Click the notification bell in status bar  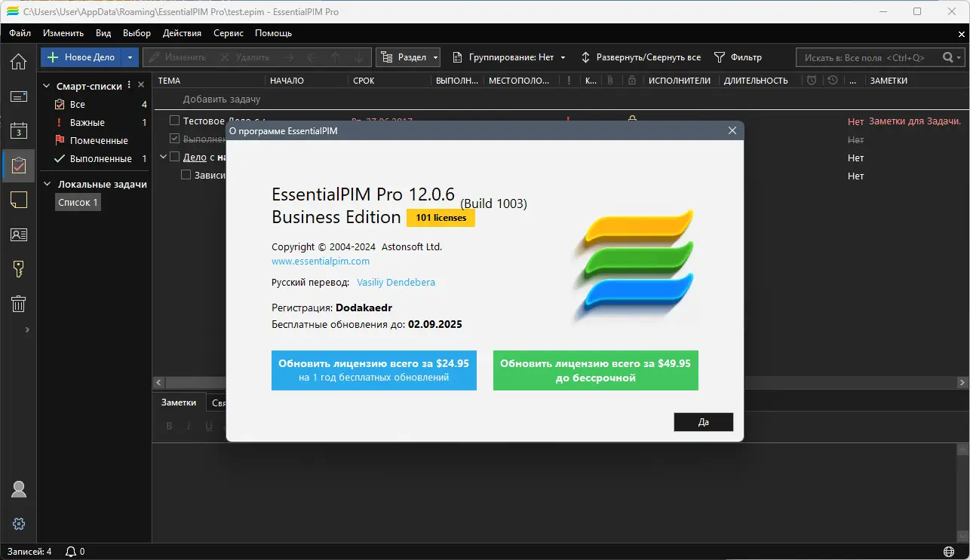71,552
